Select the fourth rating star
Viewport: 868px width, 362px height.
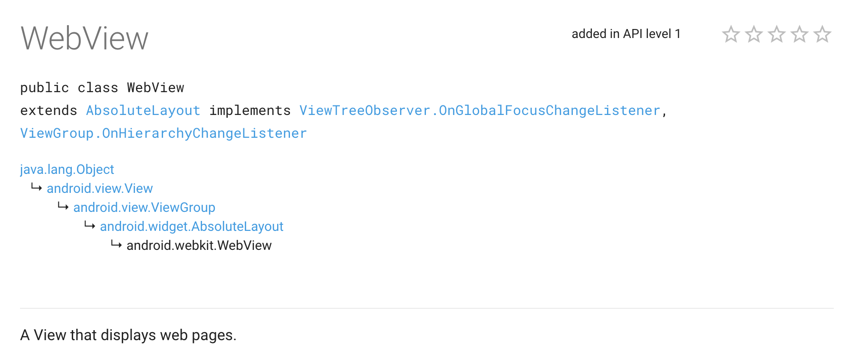pyautogui.click(x=799, y=34)
